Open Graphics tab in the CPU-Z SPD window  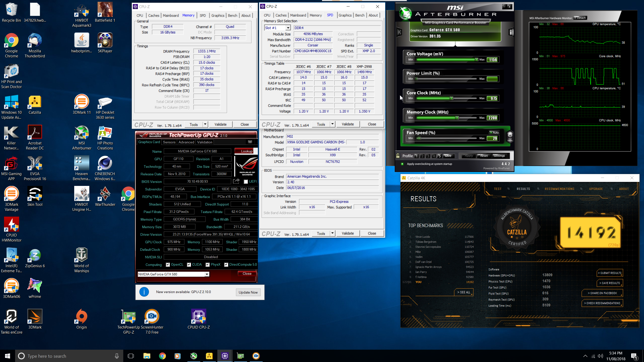point(345,15)
